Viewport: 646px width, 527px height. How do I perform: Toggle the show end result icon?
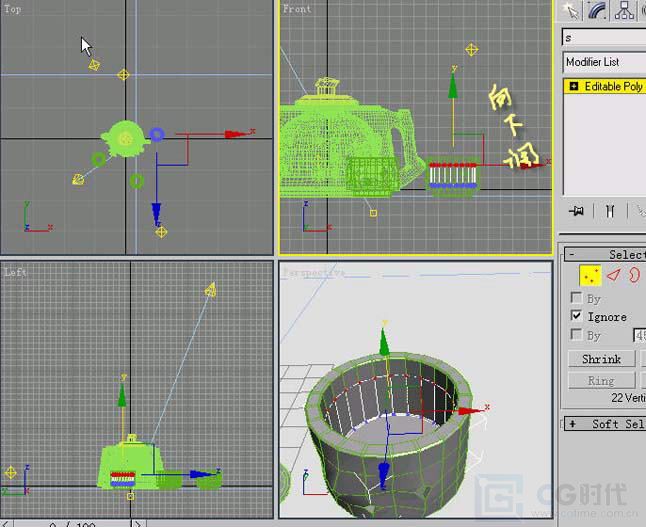point(610,211)
